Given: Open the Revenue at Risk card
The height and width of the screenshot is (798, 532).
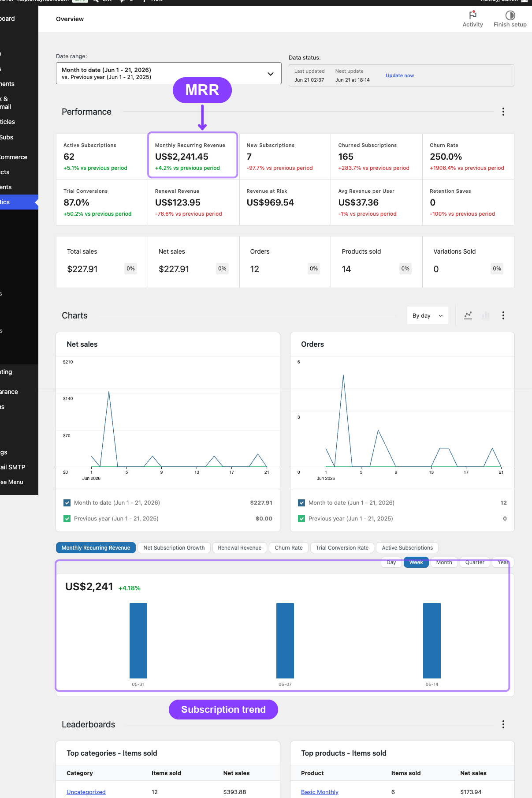Looking at the screenshot, I should (285, 202).
